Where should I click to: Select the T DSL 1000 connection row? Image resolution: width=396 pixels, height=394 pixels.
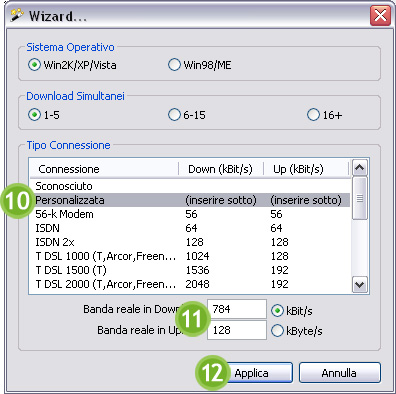pos(190,256)
